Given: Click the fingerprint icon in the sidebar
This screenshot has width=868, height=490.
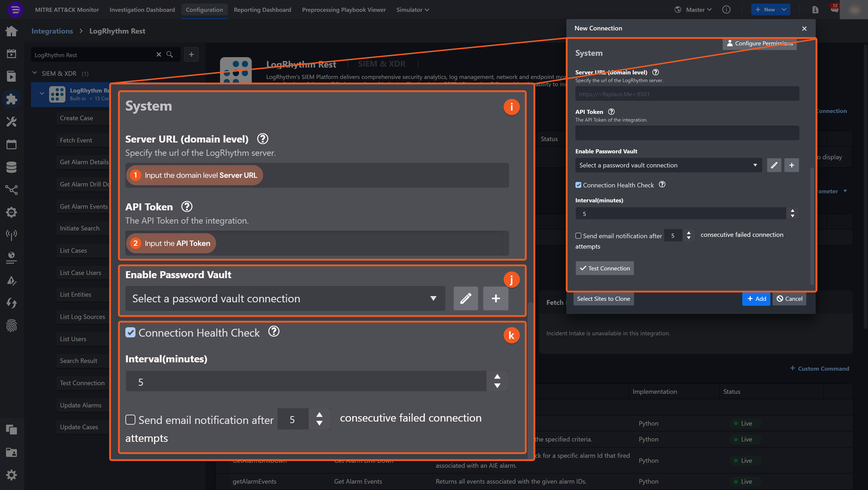Looking at the screenshot, I should coord(12,326).
